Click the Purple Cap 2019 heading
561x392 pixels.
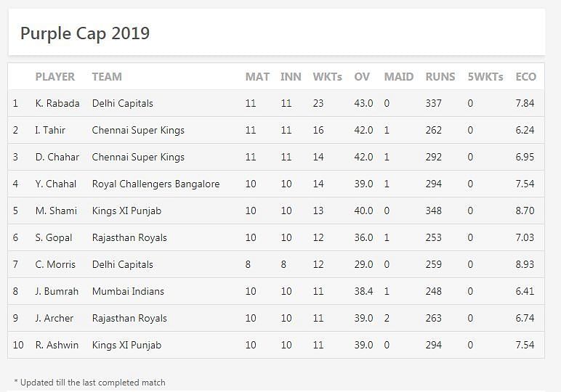(85, 33)
